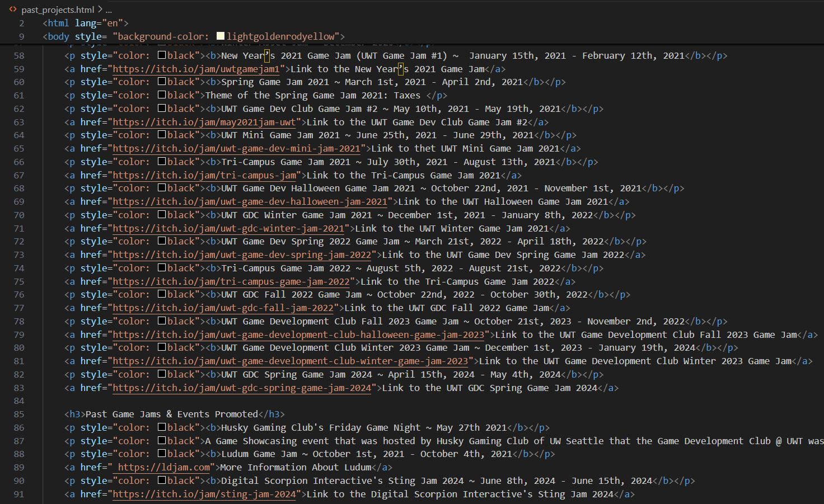Viewport: 824px width, 504px height.
Task: Select line number 84 in gutter
Action: click(19, 401)
